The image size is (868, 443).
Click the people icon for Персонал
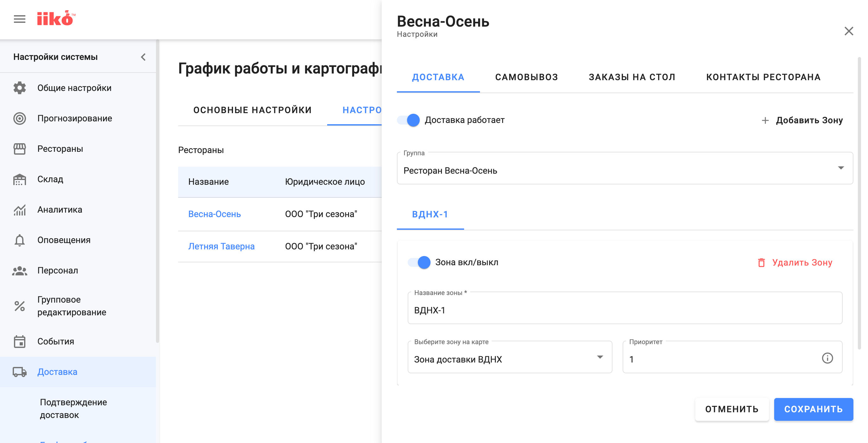[20, 271]
